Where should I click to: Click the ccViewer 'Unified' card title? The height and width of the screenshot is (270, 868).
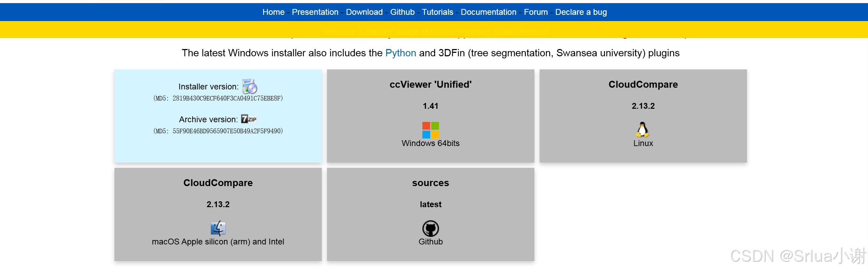click(x=430, y=85)
